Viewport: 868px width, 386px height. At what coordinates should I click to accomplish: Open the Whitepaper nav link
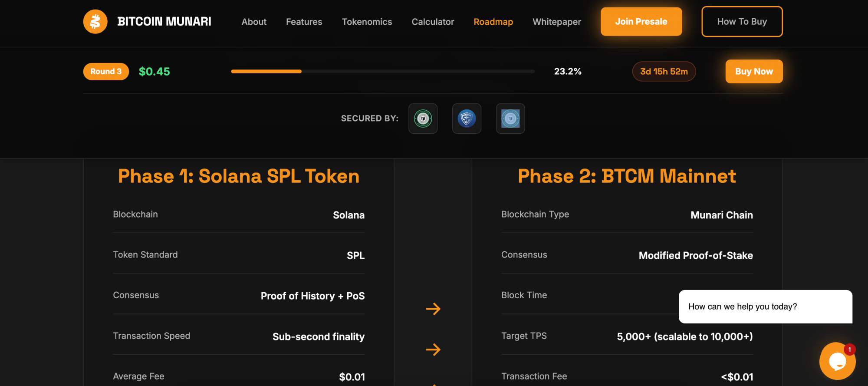[556, 22]
